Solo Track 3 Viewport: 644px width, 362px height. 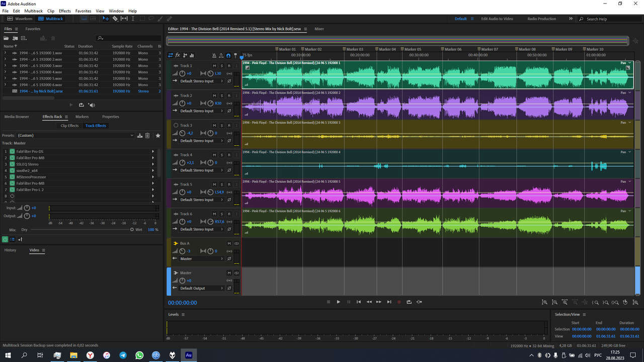[x=221, y=125]
